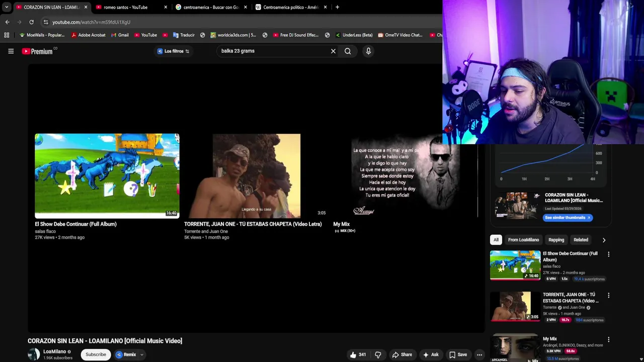Close the Centroamerica político tab

tap(325, 7)
